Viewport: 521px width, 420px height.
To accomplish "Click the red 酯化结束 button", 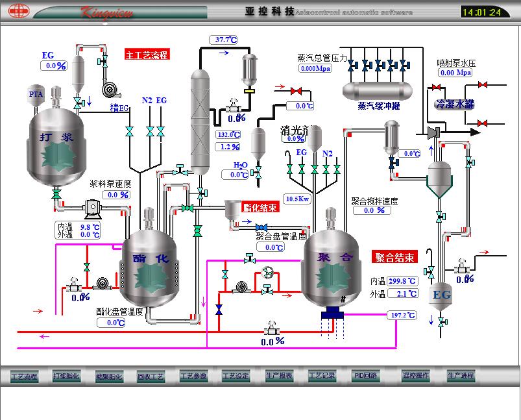I will [260, 208].
